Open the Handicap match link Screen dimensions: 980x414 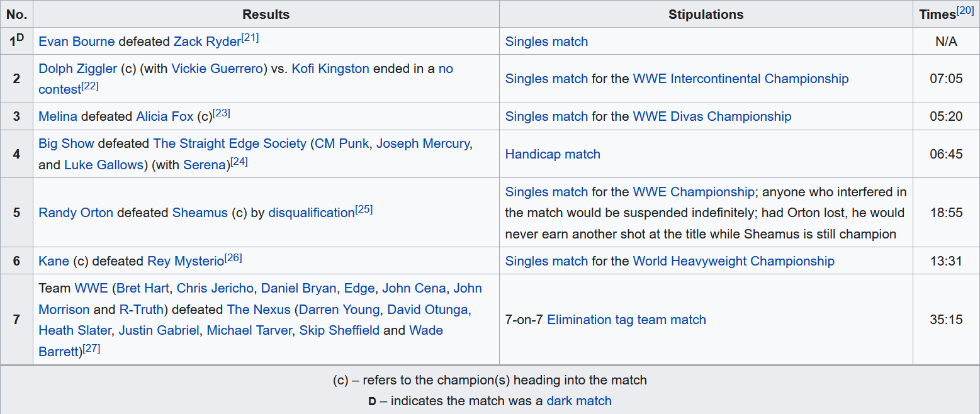(x=553, y=154)
